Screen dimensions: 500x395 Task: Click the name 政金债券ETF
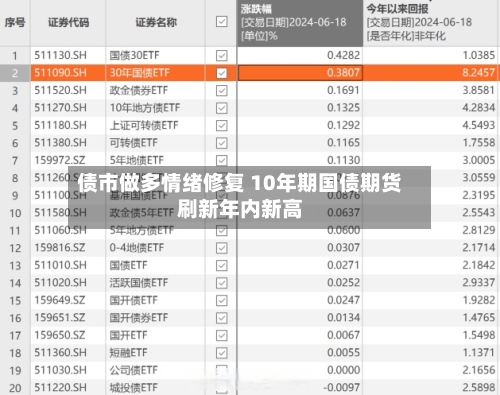click(139, 90)
